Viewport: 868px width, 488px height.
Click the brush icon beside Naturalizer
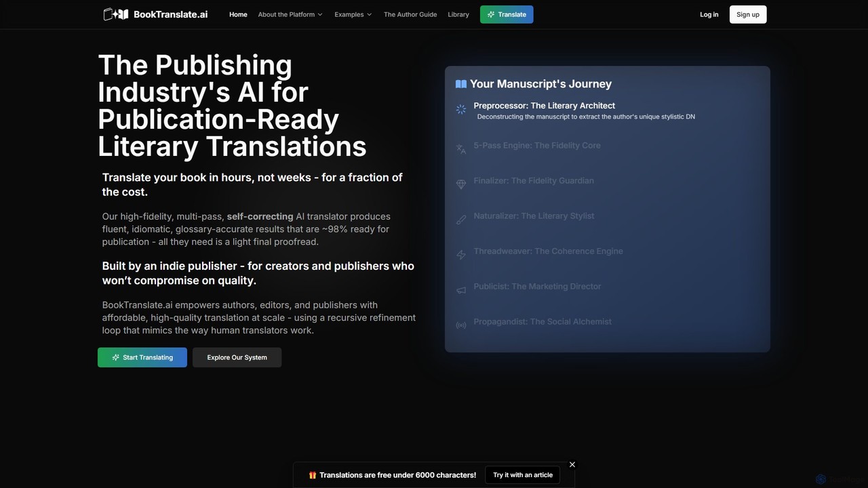point(461,220)
